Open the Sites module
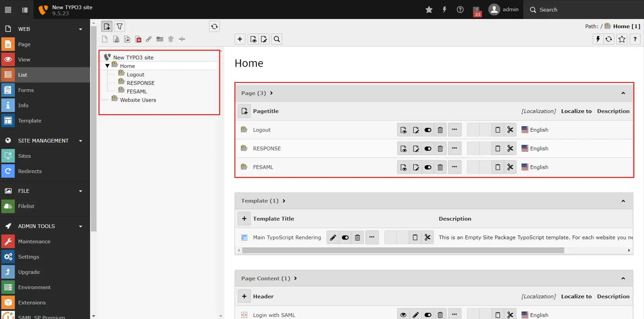 coord(45,156)
